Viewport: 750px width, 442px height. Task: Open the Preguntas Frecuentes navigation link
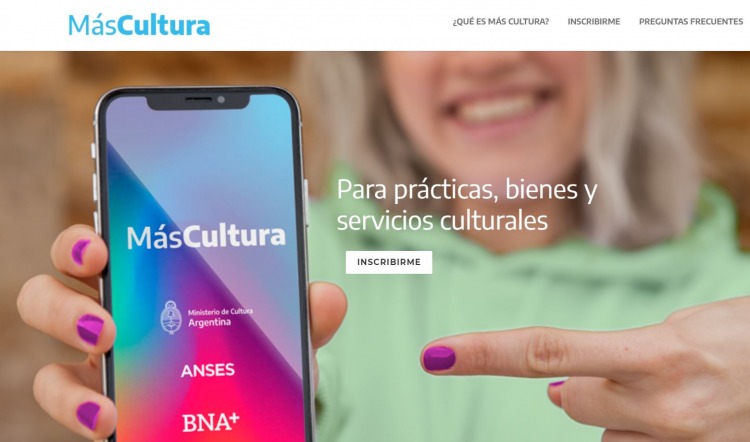(691, 22)
